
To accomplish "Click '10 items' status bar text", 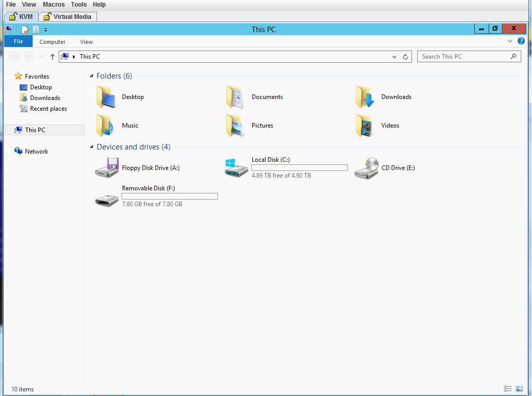I will tap(22, 389).
